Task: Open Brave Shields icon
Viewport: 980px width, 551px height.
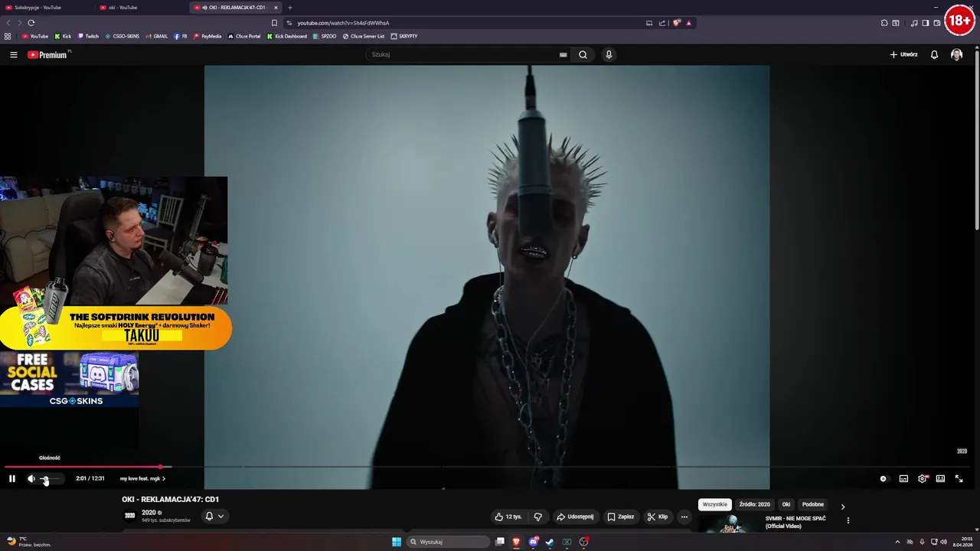Action: coord(676,23)
